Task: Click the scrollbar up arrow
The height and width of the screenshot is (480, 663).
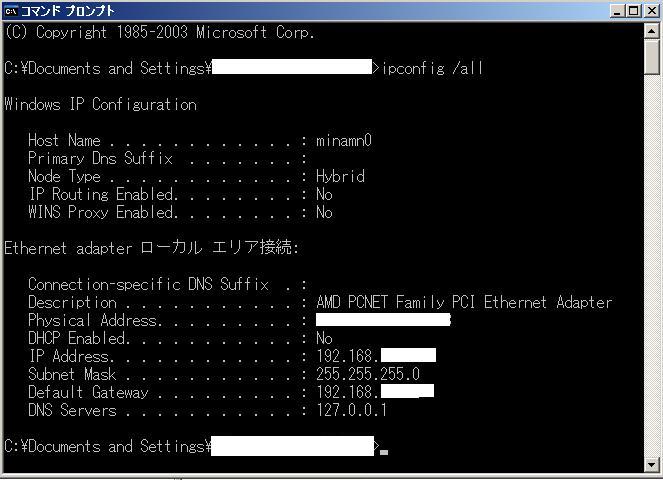Action: [x=652, y=30]
